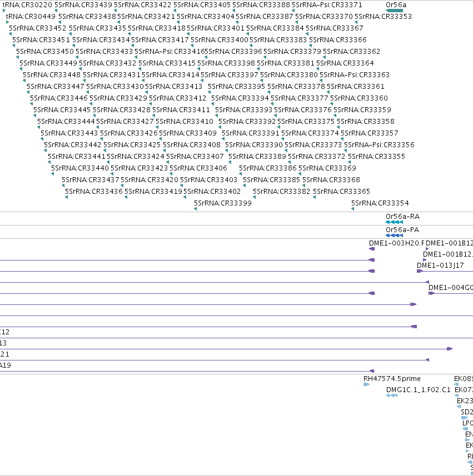The width and height of the screenshot is (473, 476).
Task: Click 5SrRNA:CR33353 label
Action: (x=383, y=17)
